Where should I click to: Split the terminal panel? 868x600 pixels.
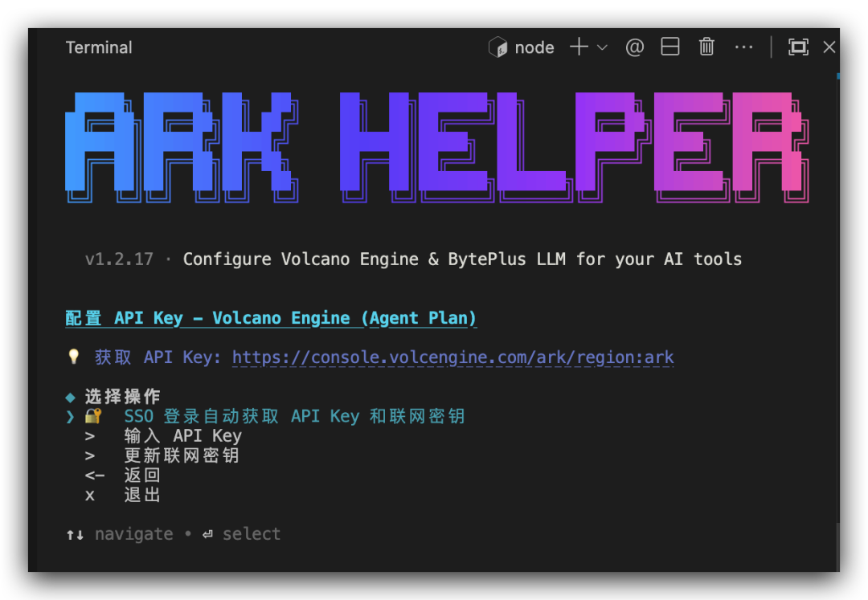pyautogui.click(x=669, y=47)
